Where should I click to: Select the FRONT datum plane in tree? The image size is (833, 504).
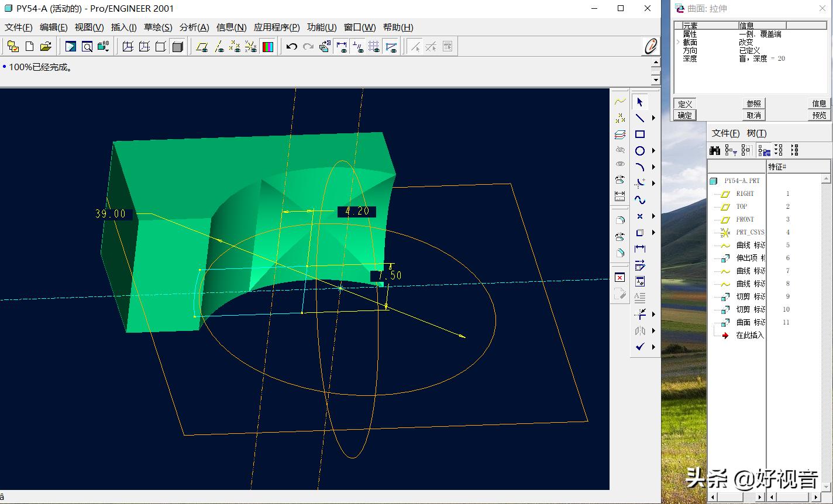coord(745,219)
